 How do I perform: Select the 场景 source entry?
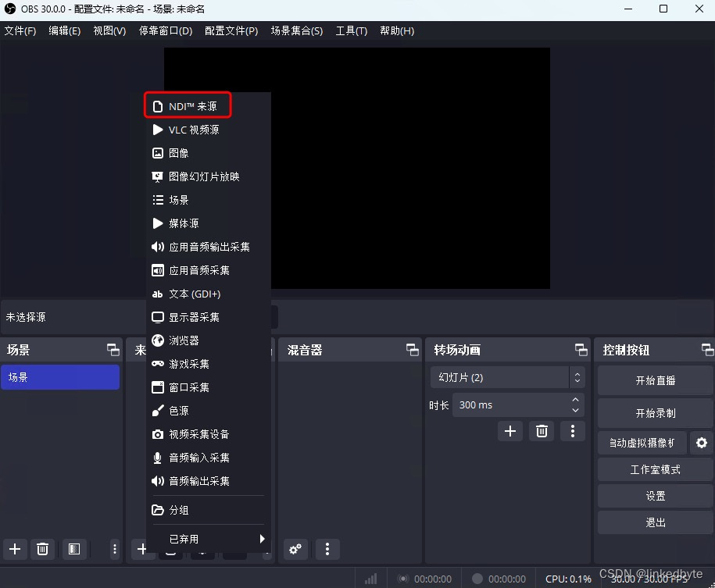209,200
